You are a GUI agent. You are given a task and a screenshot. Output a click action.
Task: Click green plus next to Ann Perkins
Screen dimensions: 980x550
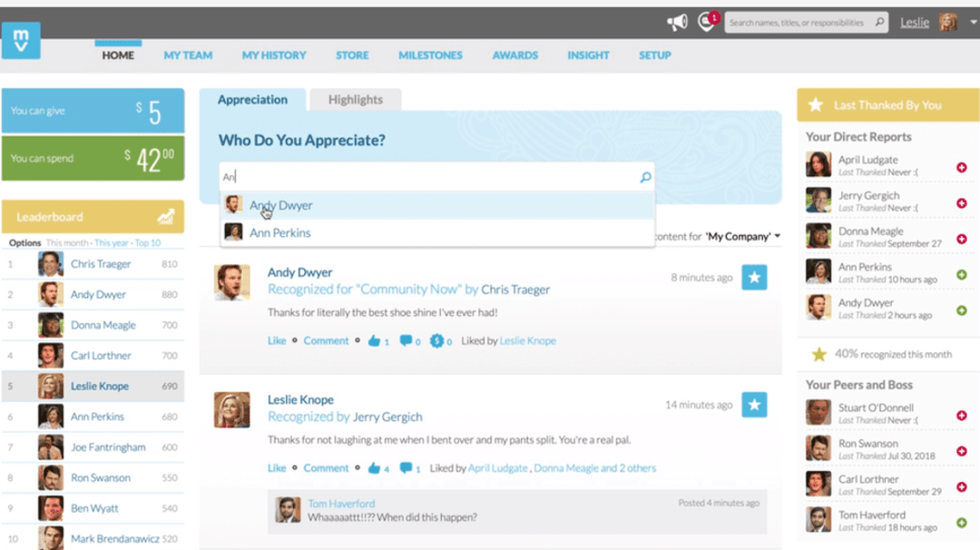962,274
